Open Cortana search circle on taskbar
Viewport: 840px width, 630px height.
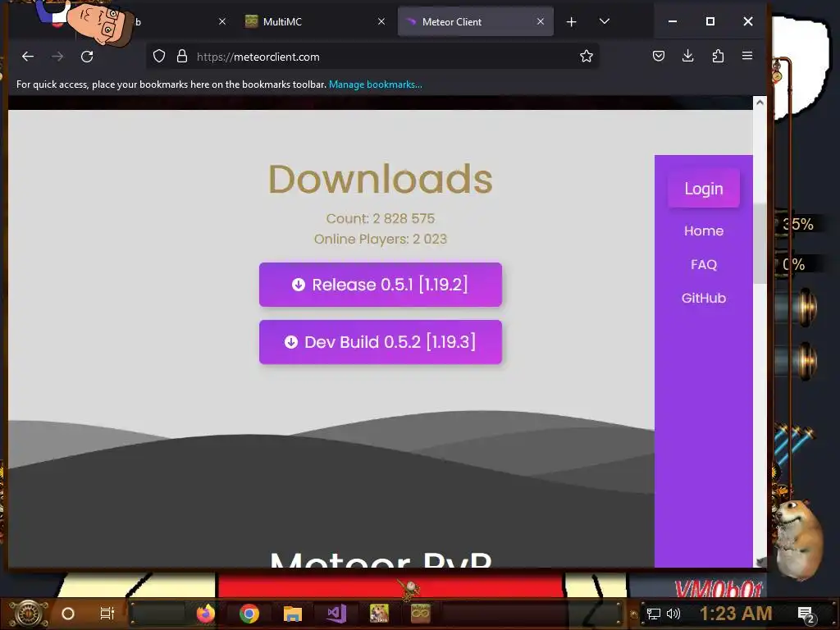click(68, 614)
